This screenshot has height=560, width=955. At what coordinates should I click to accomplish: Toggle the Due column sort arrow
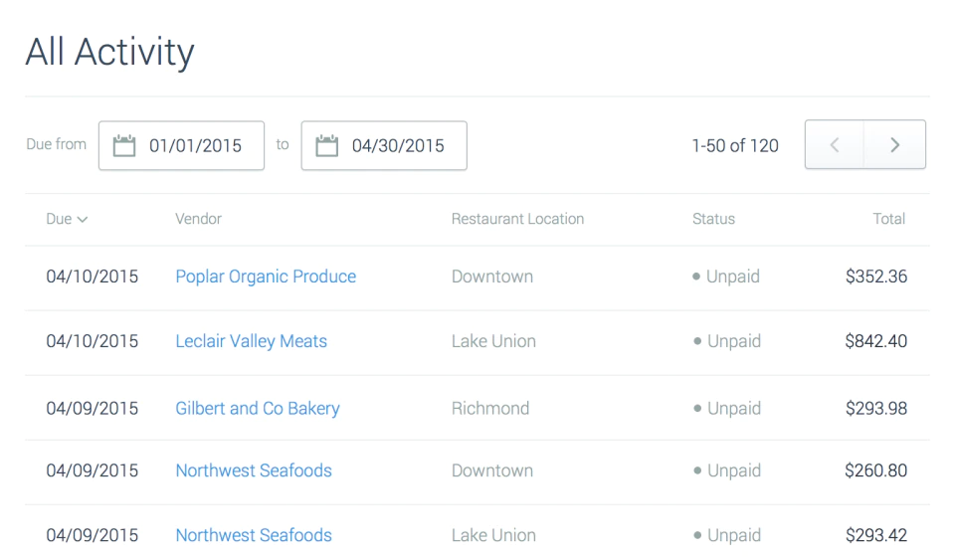point(83,219)
